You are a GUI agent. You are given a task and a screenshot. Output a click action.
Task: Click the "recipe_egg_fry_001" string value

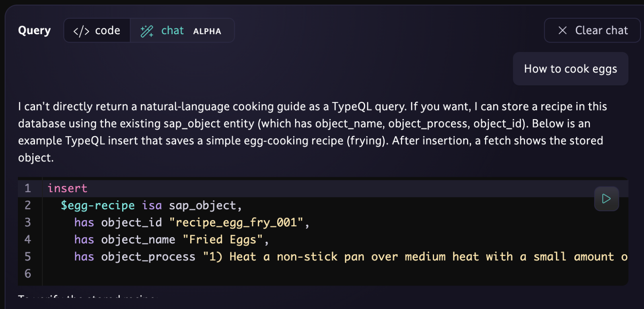(236, 222)
